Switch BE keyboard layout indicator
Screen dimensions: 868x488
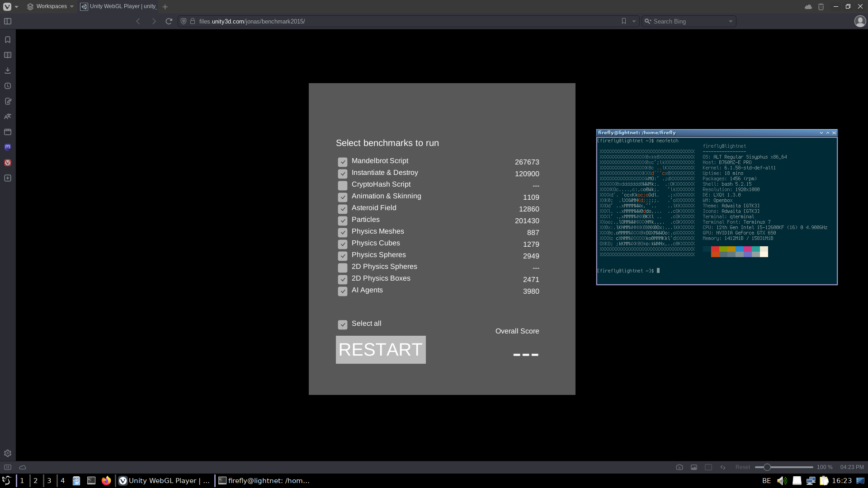767,481
